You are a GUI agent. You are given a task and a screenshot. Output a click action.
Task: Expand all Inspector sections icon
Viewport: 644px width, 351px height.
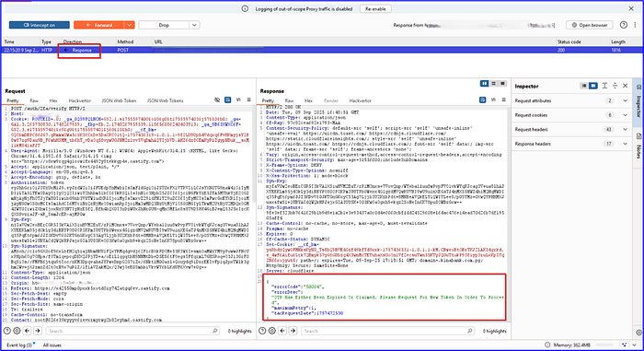click(x=604, y=86)
